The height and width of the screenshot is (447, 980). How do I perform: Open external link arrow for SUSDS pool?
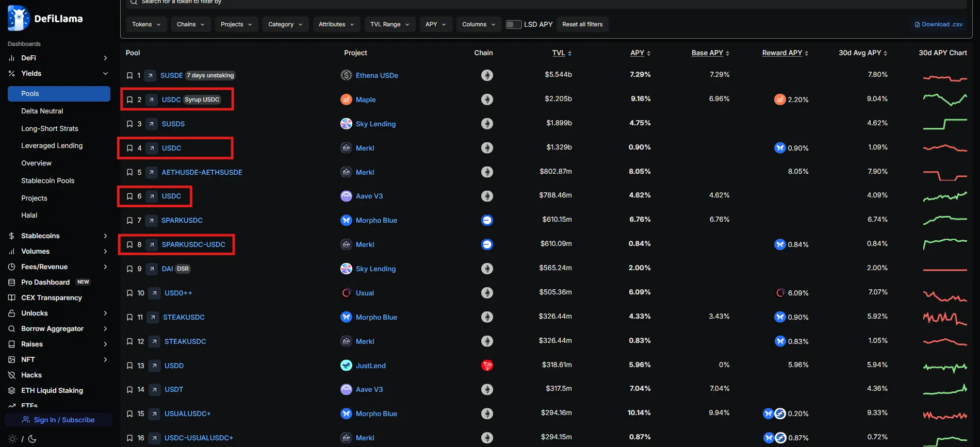(152, 124)
